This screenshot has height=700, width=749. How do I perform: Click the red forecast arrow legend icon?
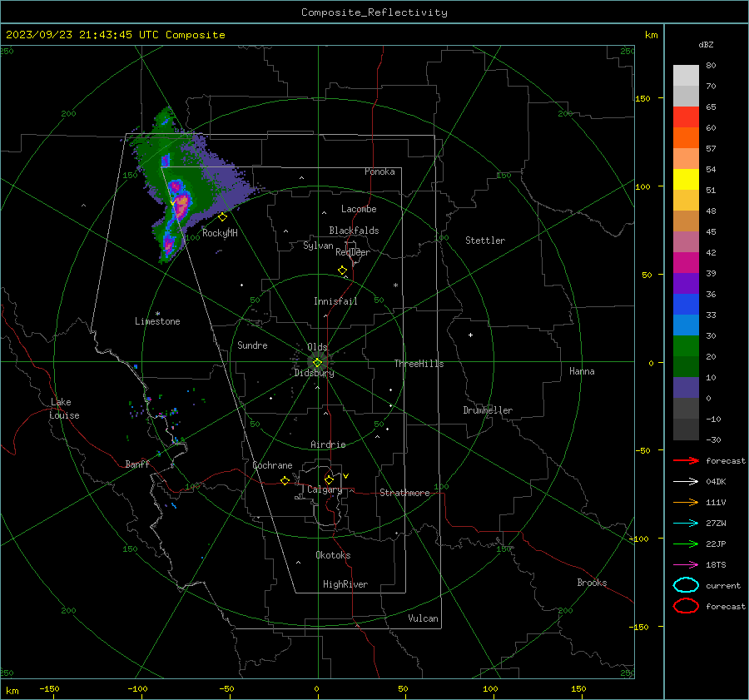click(x=686, y=460)
